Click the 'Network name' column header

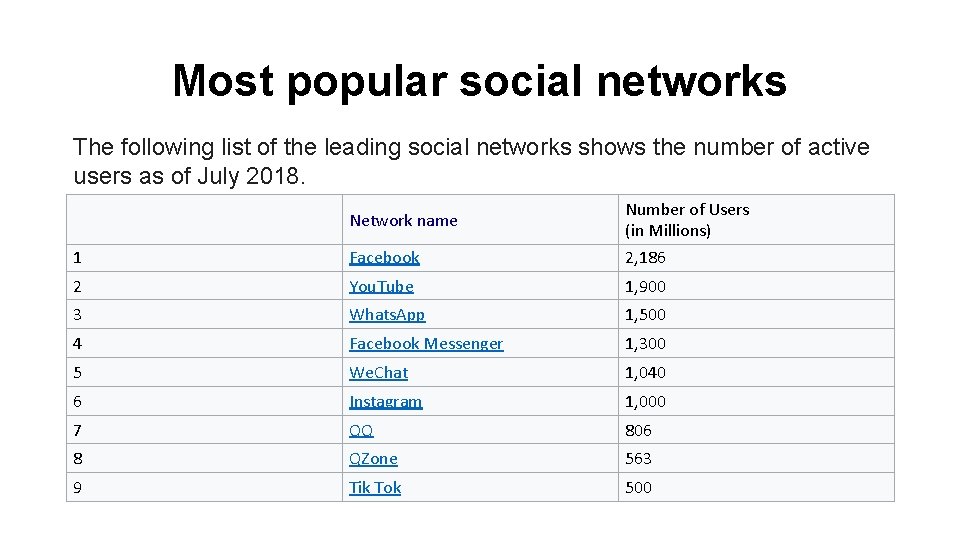403,221
